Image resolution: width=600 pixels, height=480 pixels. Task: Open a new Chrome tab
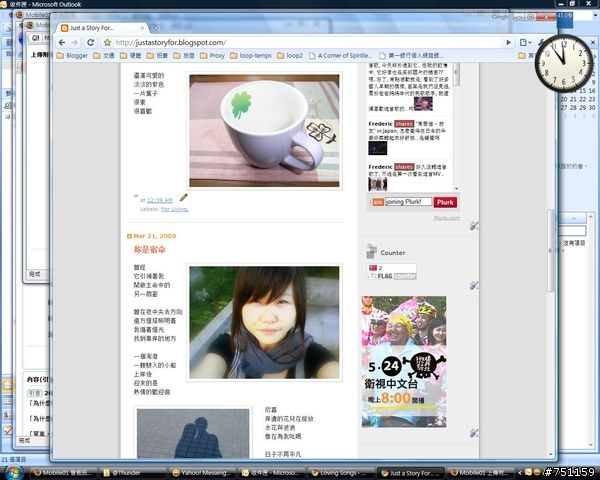coord(155,28)
